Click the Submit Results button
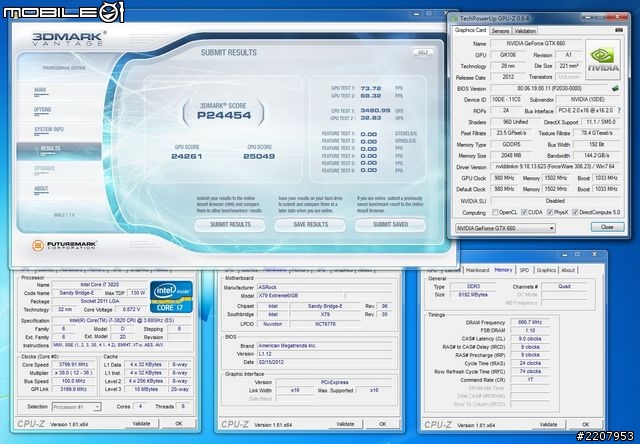The width and height of the screenshot is (640, 444). click(x=230, y=225)
